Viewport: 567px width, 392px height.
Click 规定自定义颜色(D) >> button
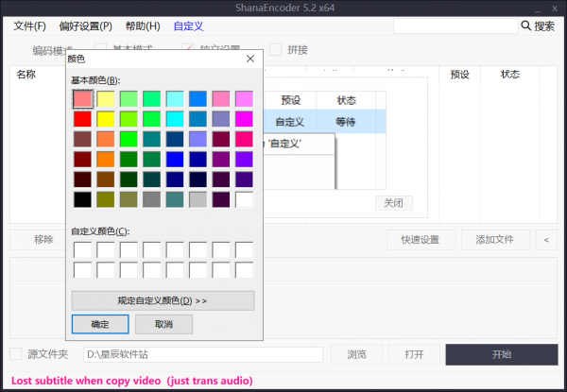pyautogui.click(x=163, y=300)
